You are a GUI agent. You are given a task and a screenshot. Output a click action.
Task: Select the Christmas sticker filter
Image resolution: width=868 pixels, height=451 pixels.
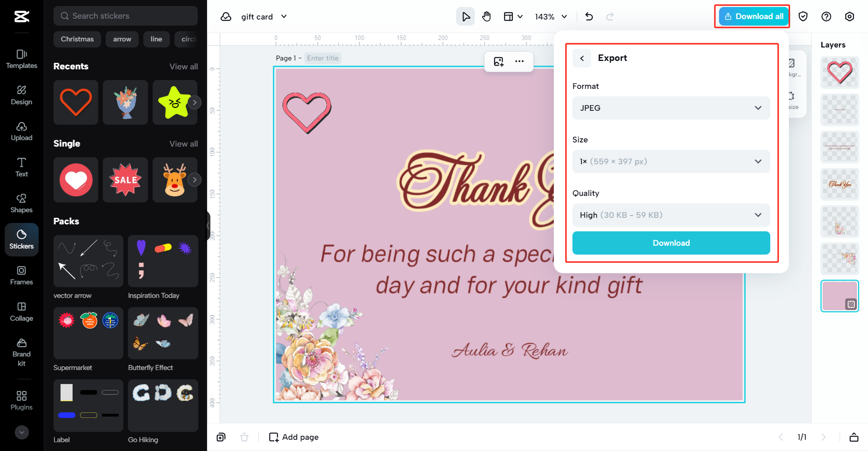(77, 39)
